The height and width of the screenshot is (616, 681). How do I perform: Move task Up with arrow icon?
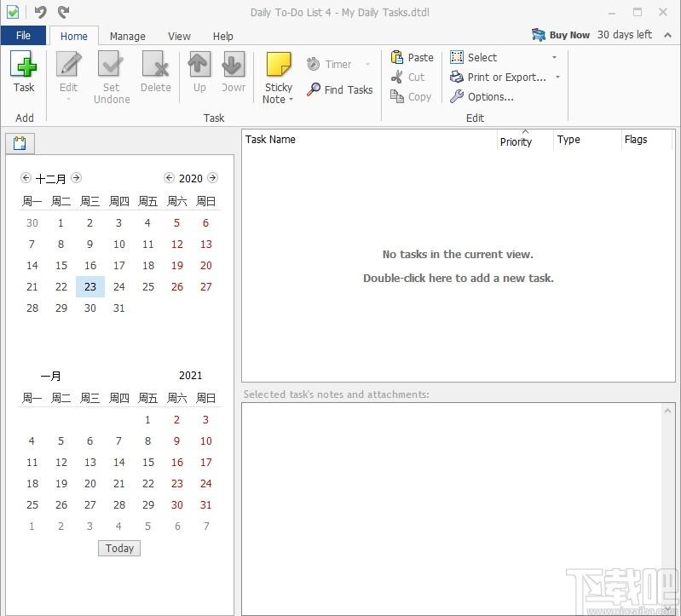199,64
